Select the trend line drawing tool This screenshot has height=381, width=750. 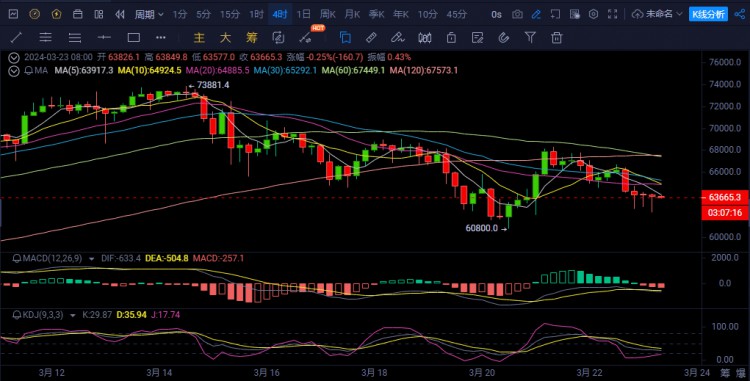(x=16, y=37)
